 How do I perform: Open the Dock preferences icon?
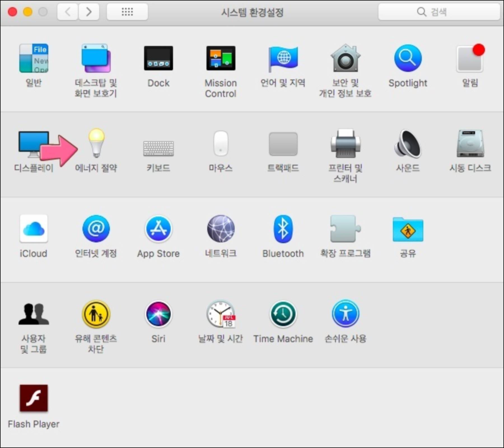[x=158, y=58]
